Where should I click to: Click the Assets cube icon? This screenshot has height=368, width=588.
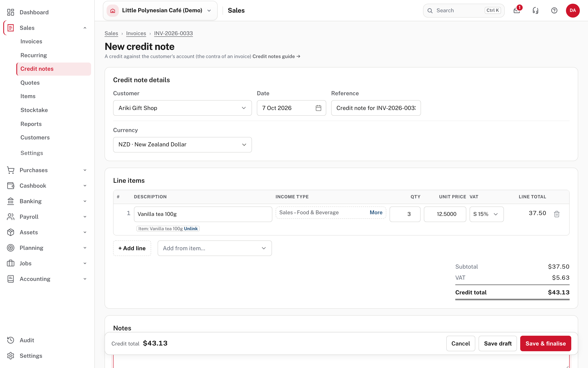[x=10, y=232]
